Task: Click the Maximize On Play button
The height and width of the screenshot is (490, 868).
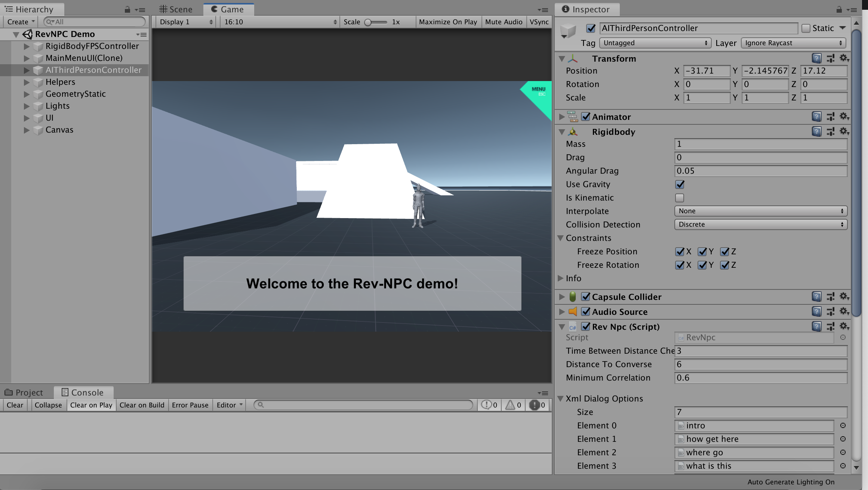Action: pyautogui.click(x=448, y=22)
